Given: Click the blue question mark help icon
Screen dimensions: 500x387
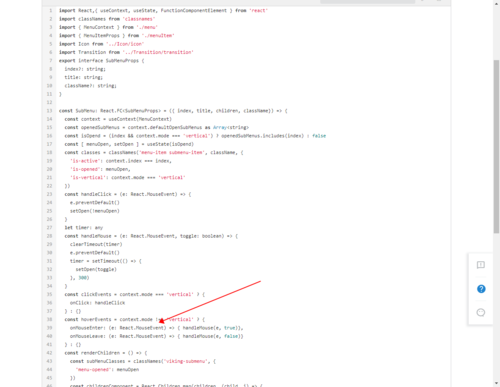Looking at the screenshot, I should coord(481,289).
